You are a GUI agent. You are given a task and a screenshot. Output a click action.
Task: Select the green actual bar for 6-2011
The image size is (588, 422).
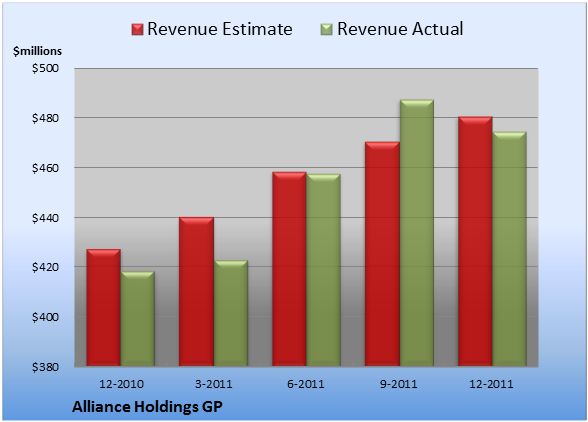pyautogui.click(x=323, y=270)
